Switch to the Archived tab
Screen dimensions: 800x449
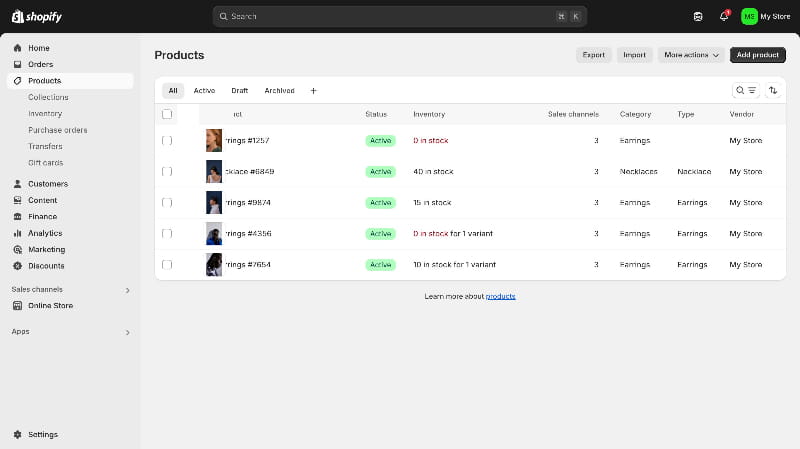pos(279,90)
